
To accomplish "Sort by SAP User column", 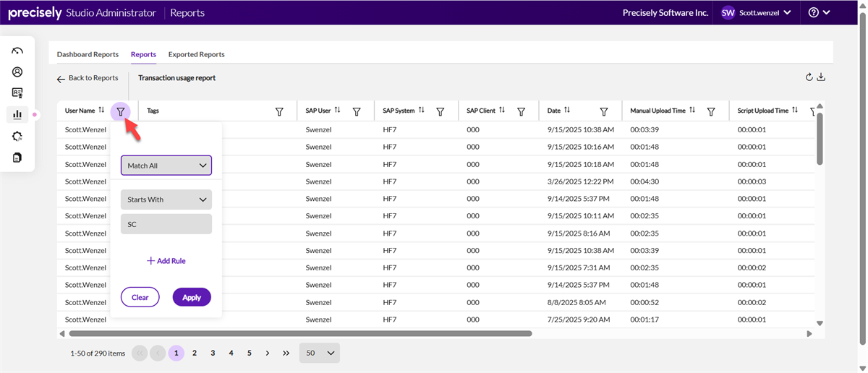I will point(338,111).
